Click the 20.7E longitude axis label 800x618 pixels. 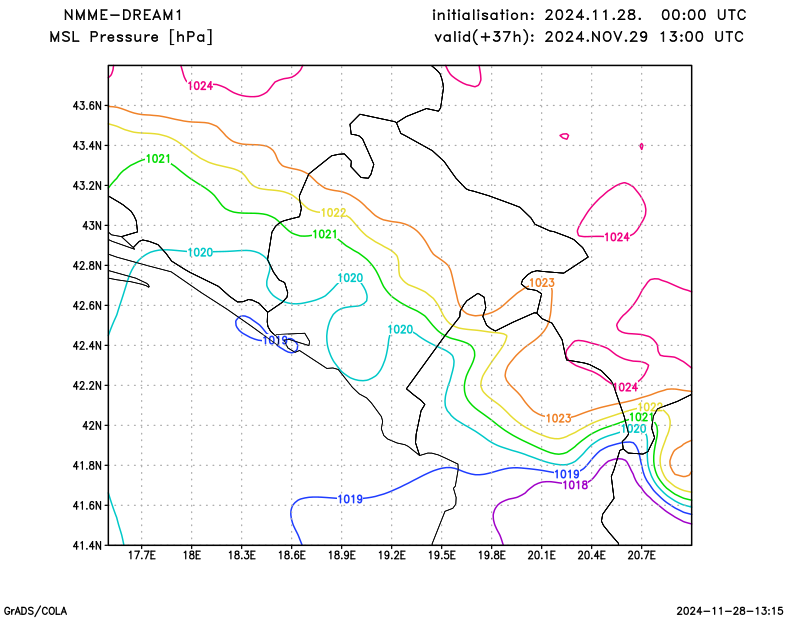pyautogui.click(x=642, y=555)
